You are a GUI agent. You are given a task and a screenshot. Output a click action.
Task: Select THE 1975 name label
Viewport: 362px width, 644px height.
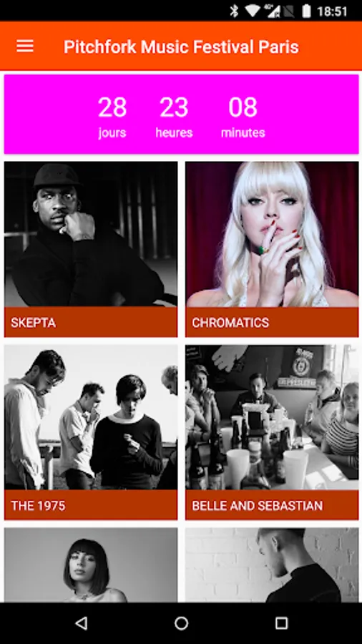point(38,506)
